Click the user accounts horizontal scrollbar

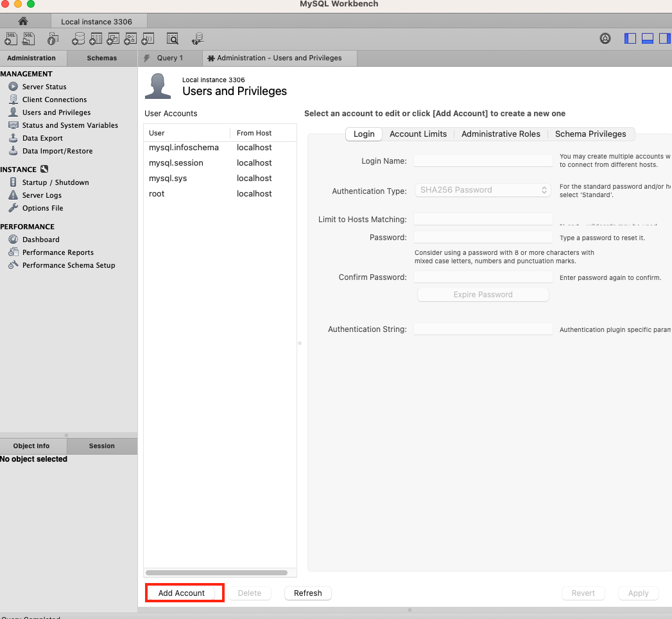click(x=216, y=573)
